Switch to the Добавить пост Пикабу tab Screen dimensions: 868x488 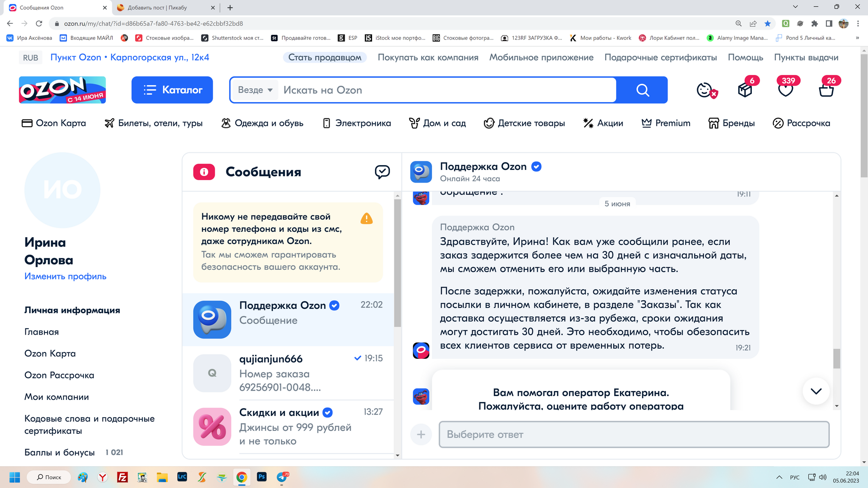[165, 8]
